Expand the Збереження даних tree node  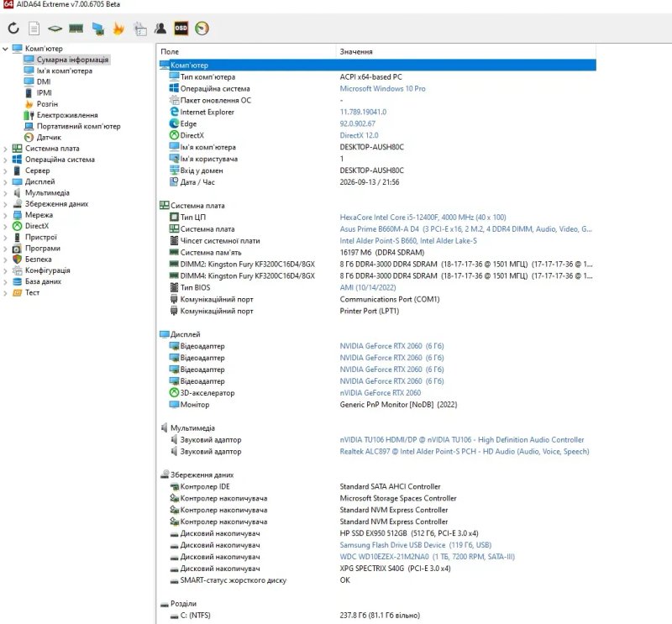pyautogui.click(x=5, y=204)
